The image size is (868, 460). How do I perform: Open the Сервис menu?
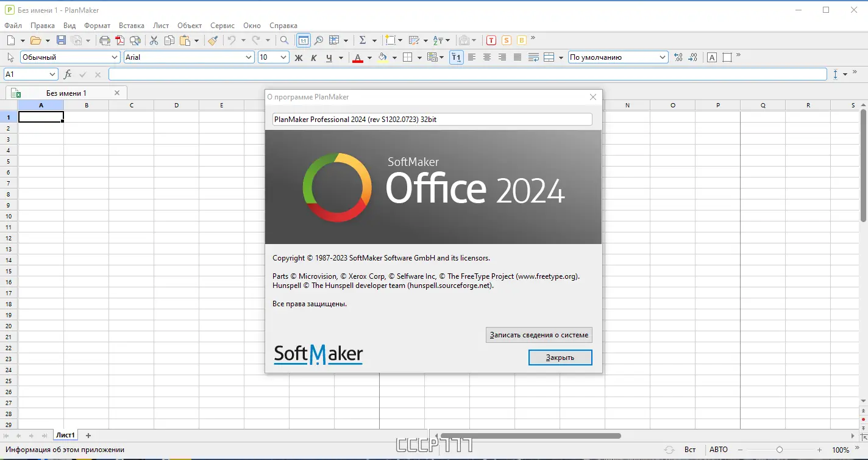point(222,26)
